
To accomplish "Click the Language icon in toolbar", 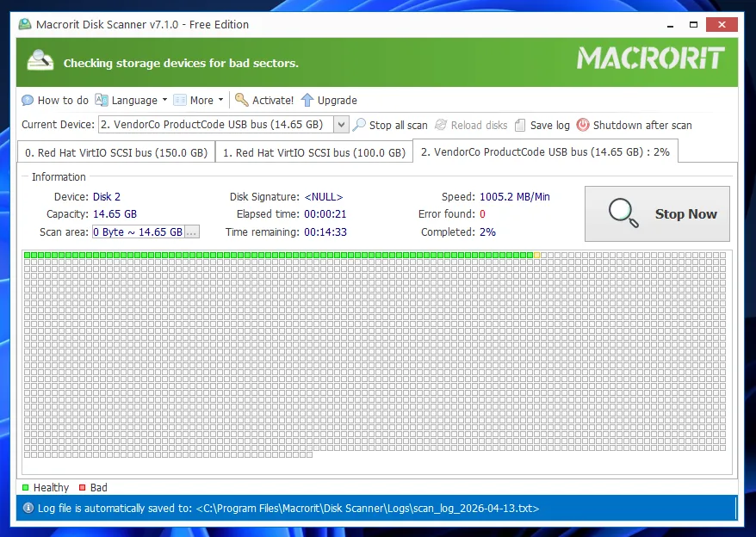I will [x=102, y=100].
